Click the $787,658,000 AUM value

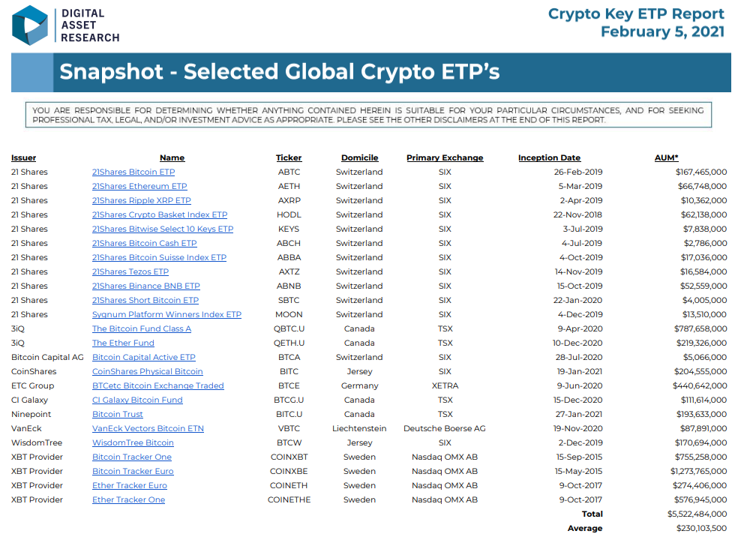[x=700, y=328]
